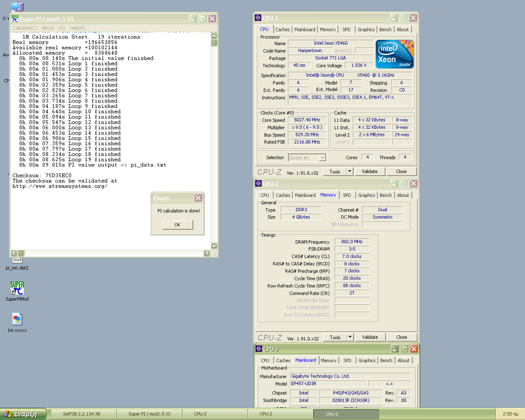Click the FSB:DRAM ratio value 3:5
The width and height of the screenshot is (525, 420).
point(352,249)
